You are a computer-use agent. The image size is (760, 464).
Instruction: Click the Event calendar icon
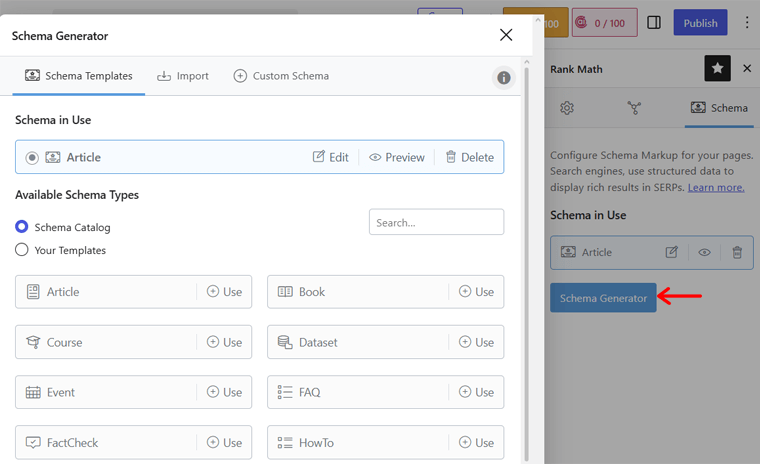[33, 392]
